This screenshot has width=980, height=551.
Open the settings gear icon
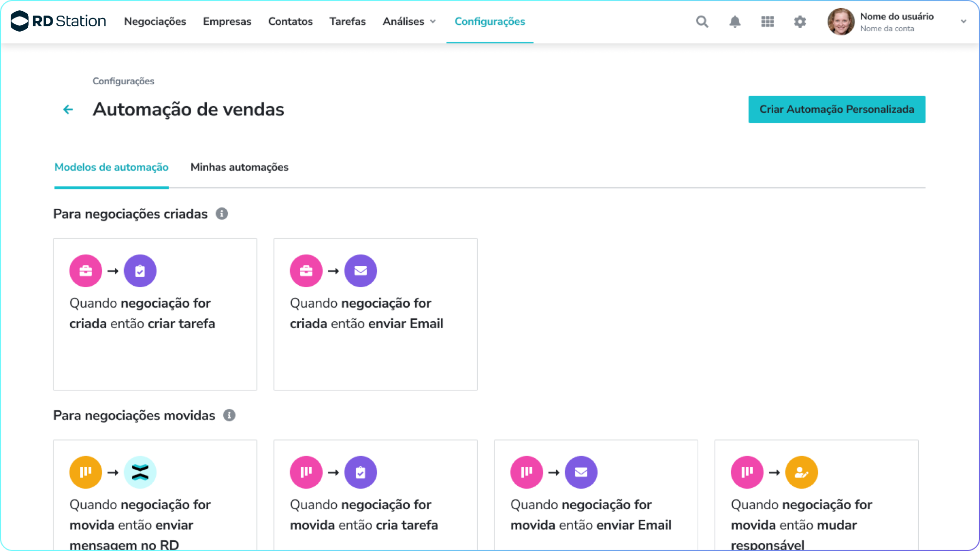(x=800, y=21)
